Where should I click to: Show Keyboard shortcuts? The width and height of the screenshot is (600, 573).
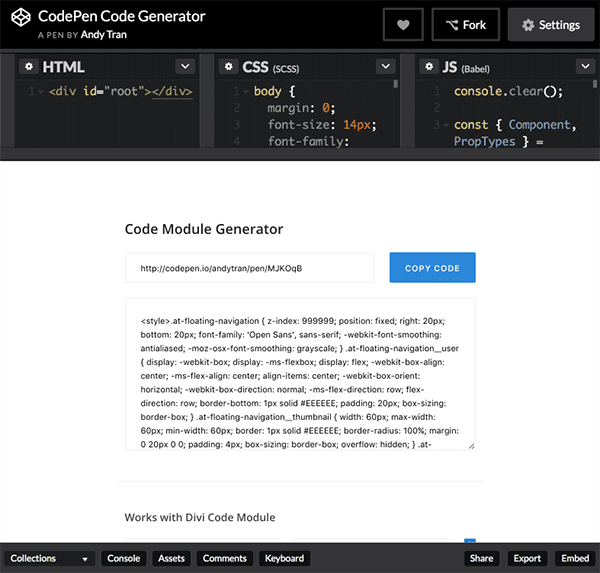point(283,558)
